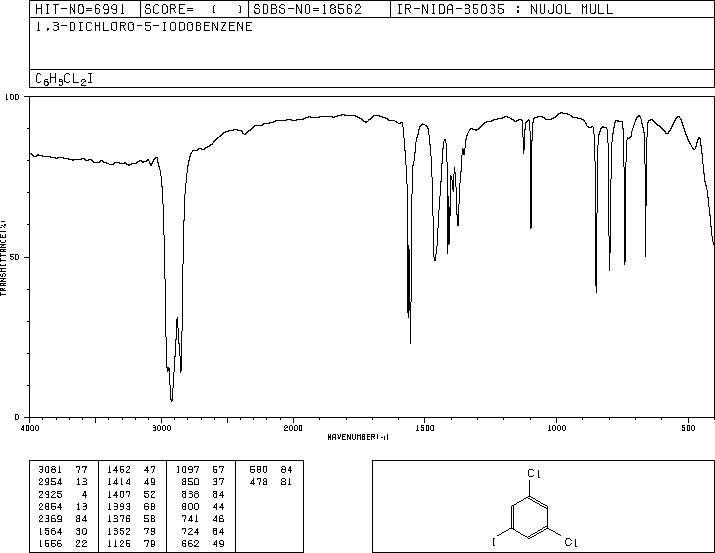Click the transmittance value 81 beside 478
Viewport: 715px width, 553px height.
coord(286,482)
